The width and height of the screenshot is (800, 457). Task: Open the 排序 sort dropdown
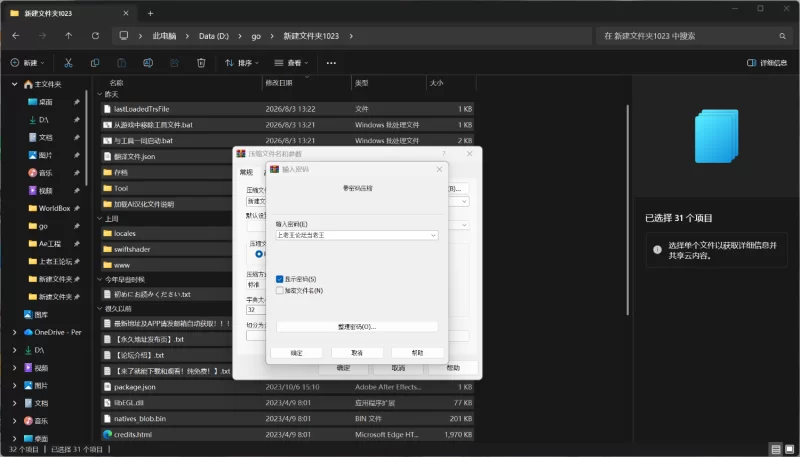tap(242, 63)
